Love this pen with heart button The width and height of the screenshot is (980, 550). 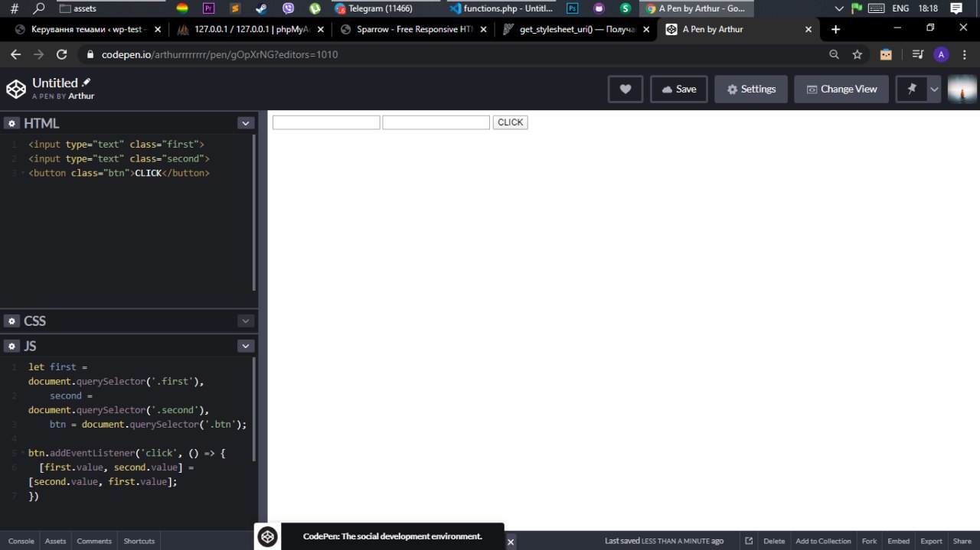pyautogui.click(x=626, y=89)
